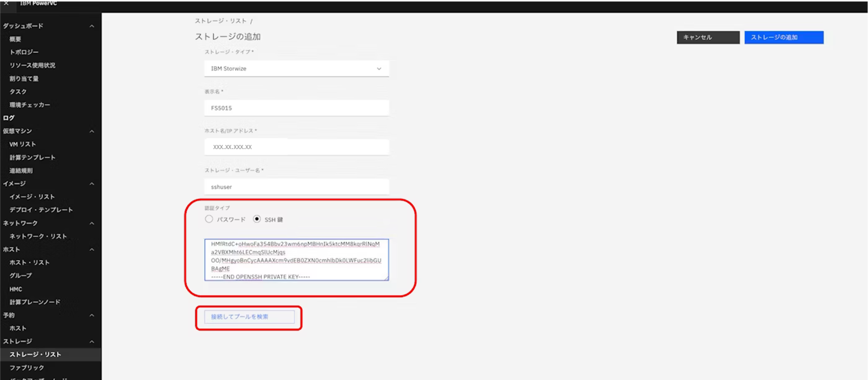Screen dimensions: 868x380
Task: Click the キャンセル button
Action: [708, 37]
